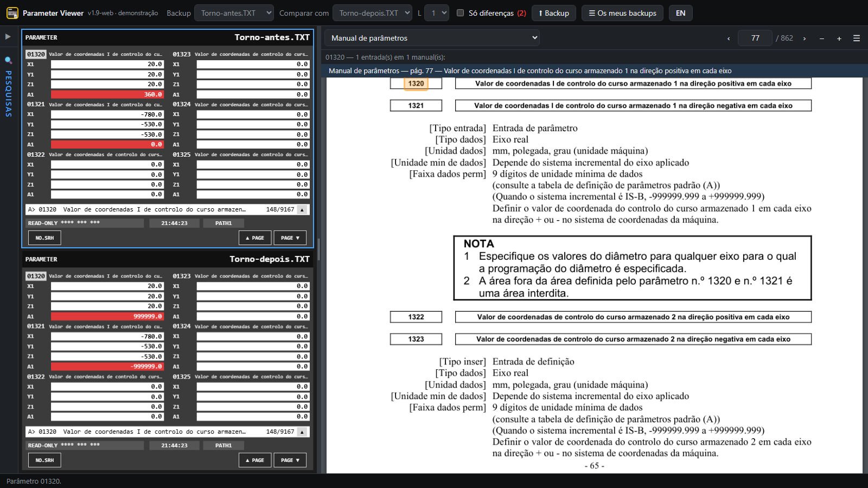Click page up in the Torno-depois panel
Image resolution: width=868 pixels, height=488 pixels.
click(x=255, y=460)
